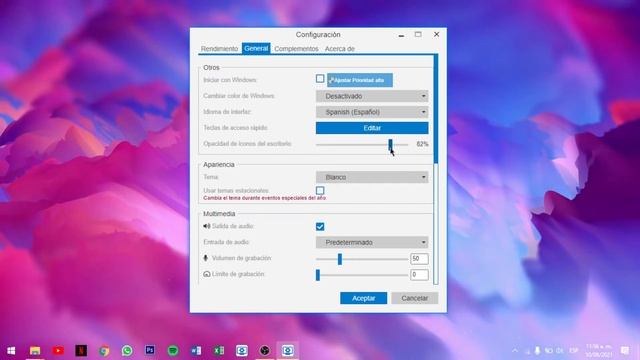
Task: Click the 82% opacity value text
Action: click(x=422, y=144)
